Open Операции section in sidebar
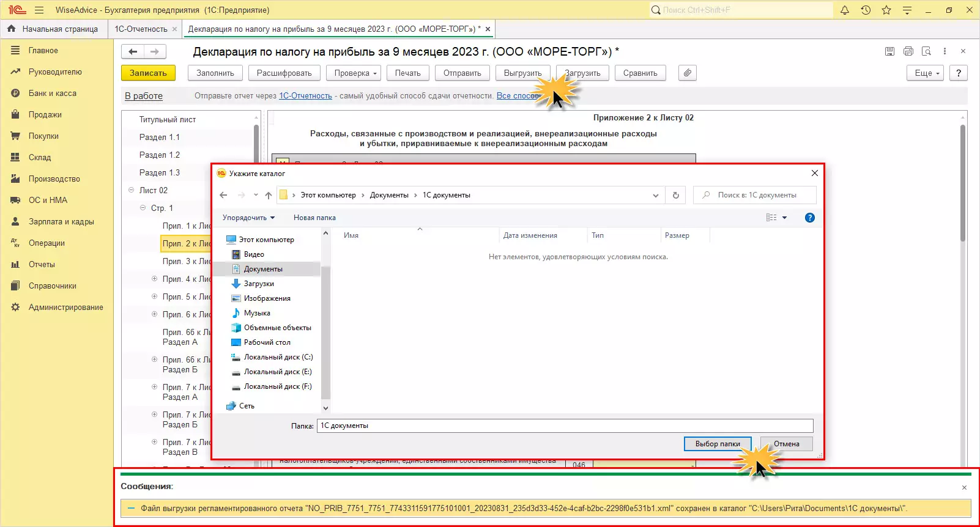This screenshot has height=527, width=980. click(x=46, y=243)
